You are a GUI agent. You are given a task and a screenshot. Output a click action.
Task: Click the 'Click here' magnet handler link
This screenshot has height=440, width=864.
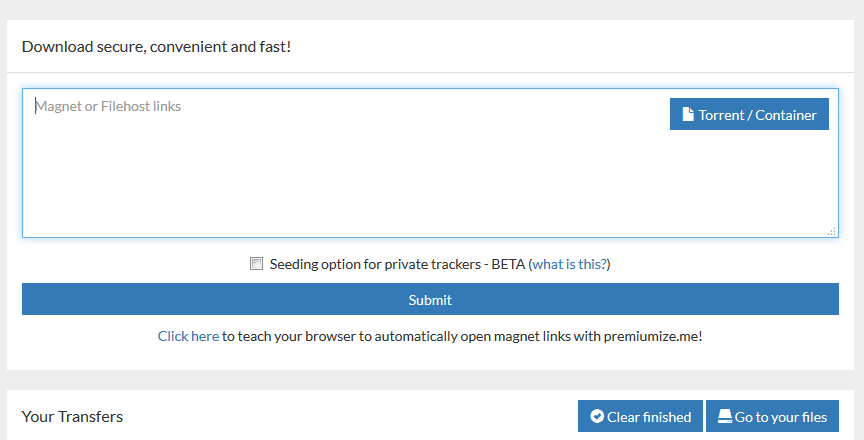click(x=188, y=336)
